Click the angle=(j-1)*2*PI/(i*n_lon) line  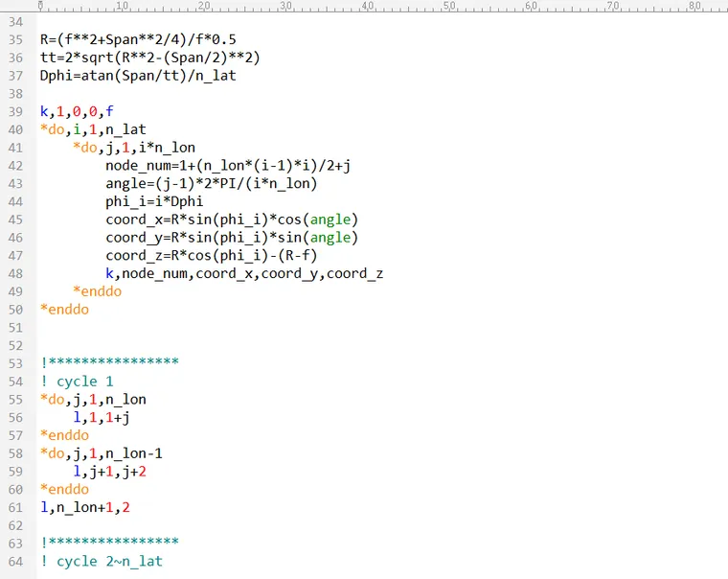pos(212,183)
